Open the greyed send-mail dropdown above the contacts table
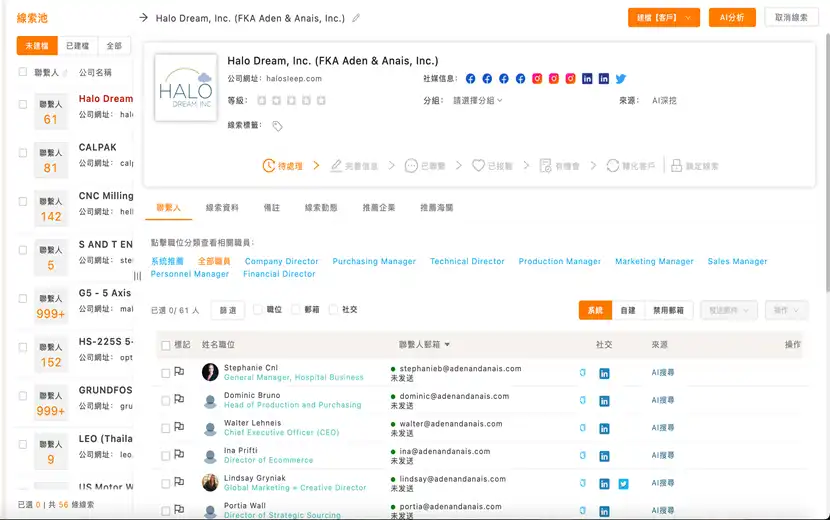Screen dimensions: 830x520 click(729, 310)
